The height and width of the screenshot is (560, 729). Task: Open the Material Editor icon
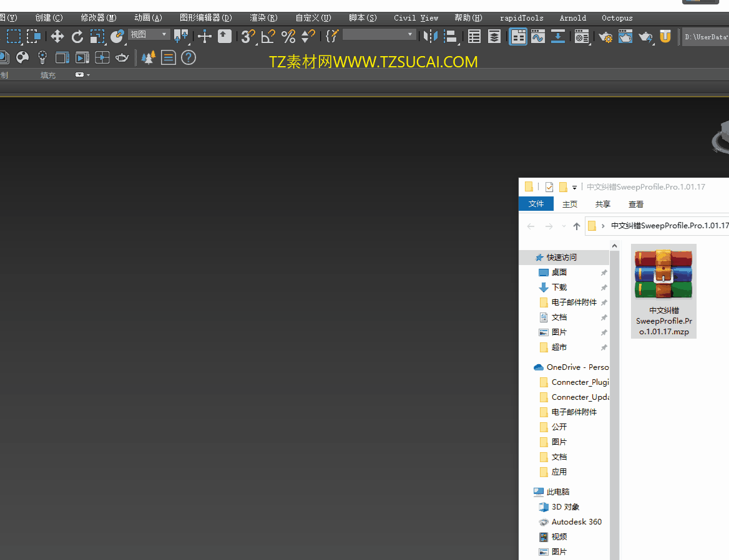582,36
